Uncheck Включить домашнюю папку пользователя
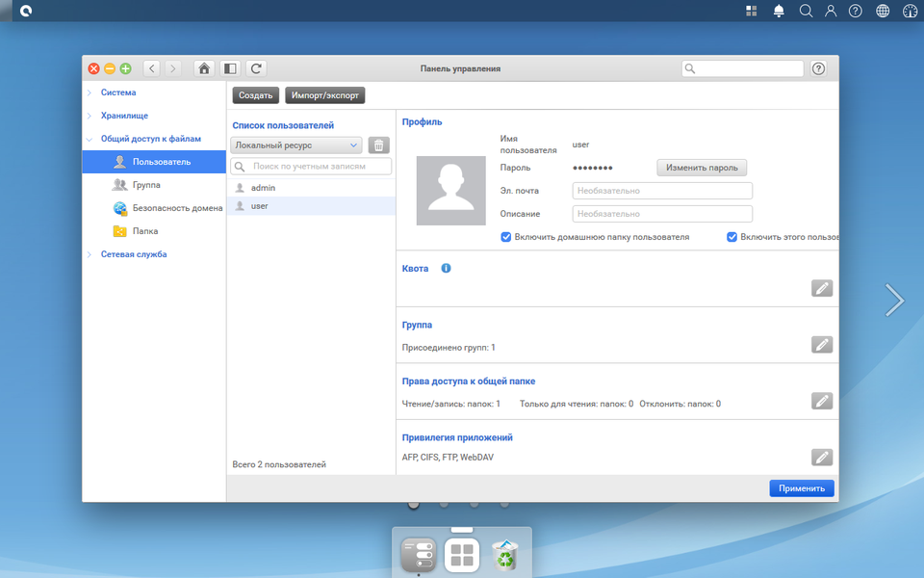 coord(505,237)
